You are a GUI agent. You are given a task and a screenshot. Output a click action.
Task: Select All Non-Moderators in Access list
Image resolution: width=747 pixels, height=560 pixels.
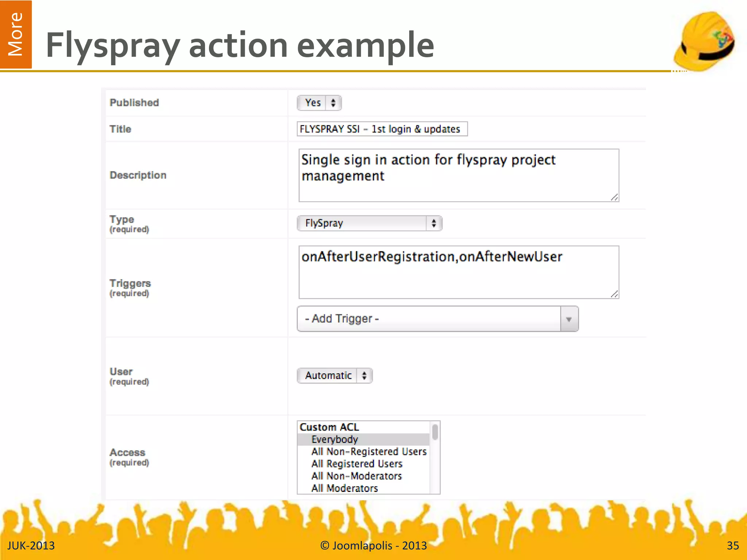coord(356,476)
